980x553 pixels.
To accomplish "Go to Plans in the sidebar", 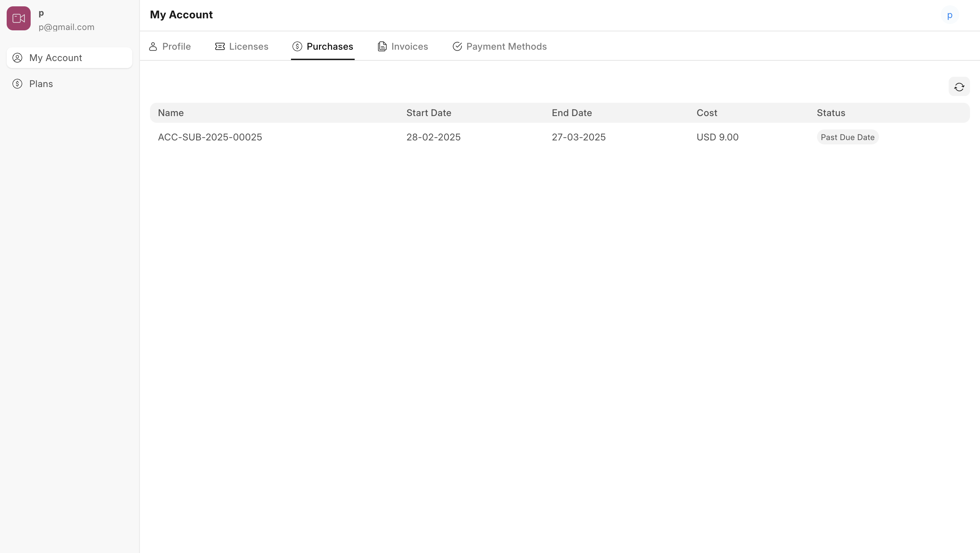I will pos(41,84).
